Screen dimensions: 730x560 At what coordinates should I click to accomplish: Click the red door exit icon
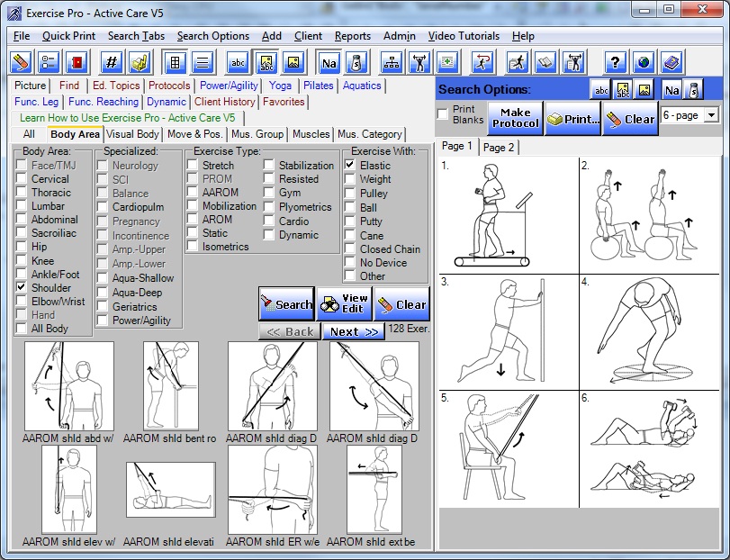tap(77, 62)
